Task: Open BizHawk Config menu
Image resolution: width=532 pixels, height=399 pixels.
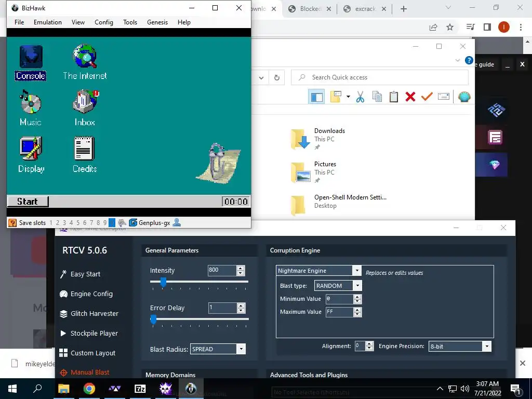Action: [104, 22]
